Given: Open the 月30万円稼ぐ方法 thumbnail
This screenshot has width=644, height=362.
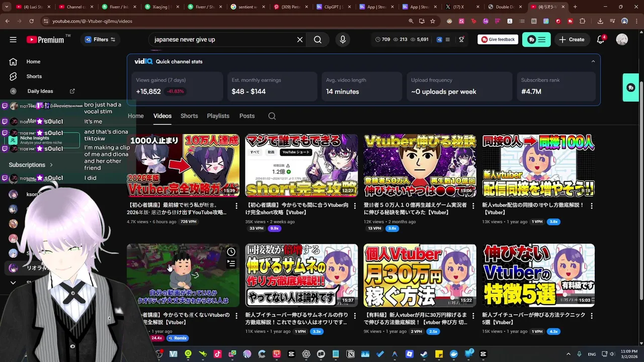Looking at the screenshot, I should (x=420, y=275).
